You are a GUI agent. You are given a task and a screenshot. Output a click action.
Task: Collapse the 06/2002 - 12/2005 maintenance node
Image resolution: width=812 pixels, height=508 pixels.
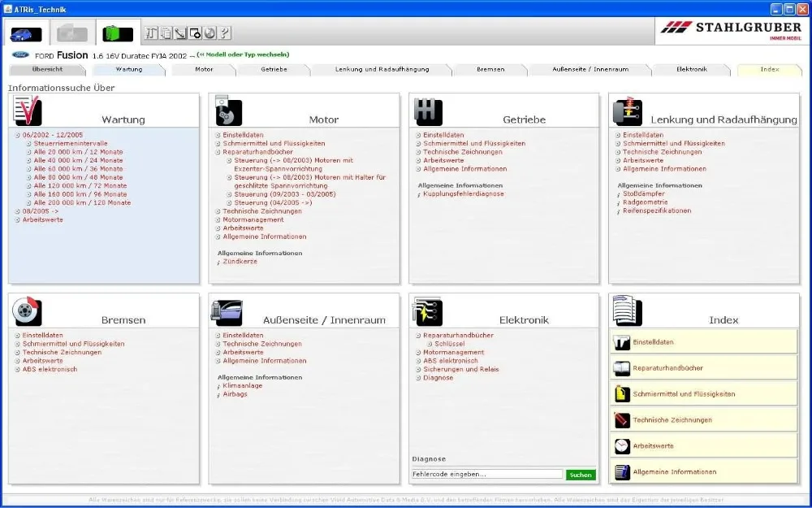point(18,135)
